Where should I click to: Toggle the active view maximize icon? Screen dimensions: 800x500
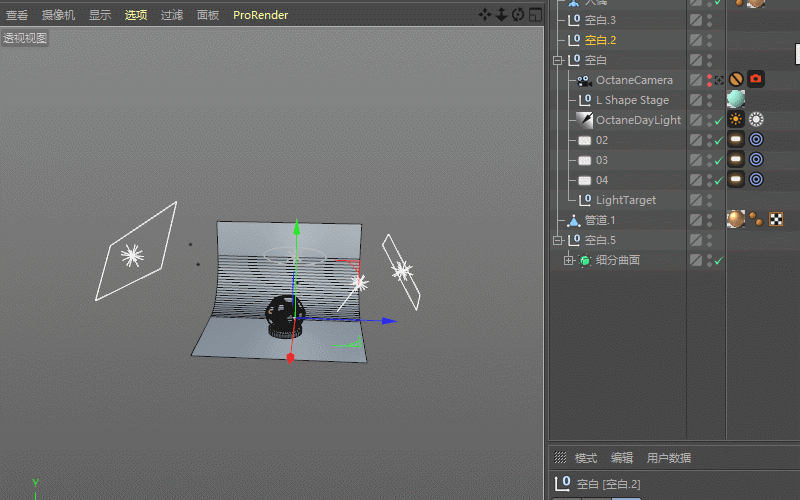(535, 15)
